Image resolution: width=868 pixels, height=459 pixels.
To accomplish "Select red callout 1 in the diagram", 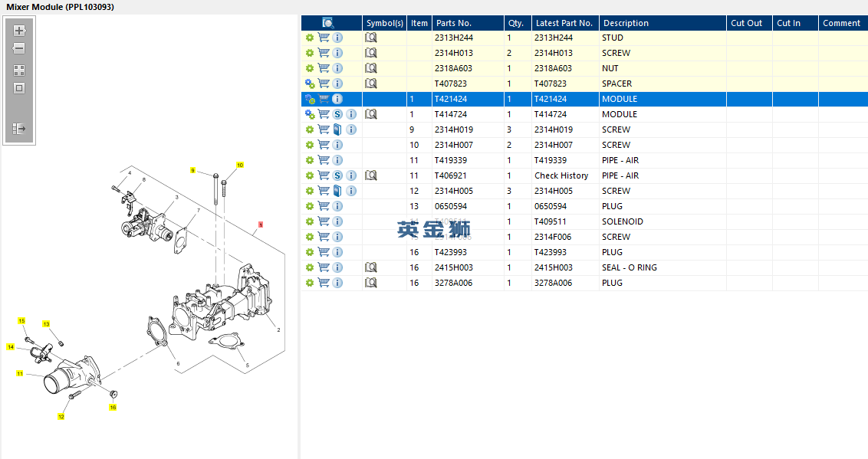I will (x=260, y=225).
